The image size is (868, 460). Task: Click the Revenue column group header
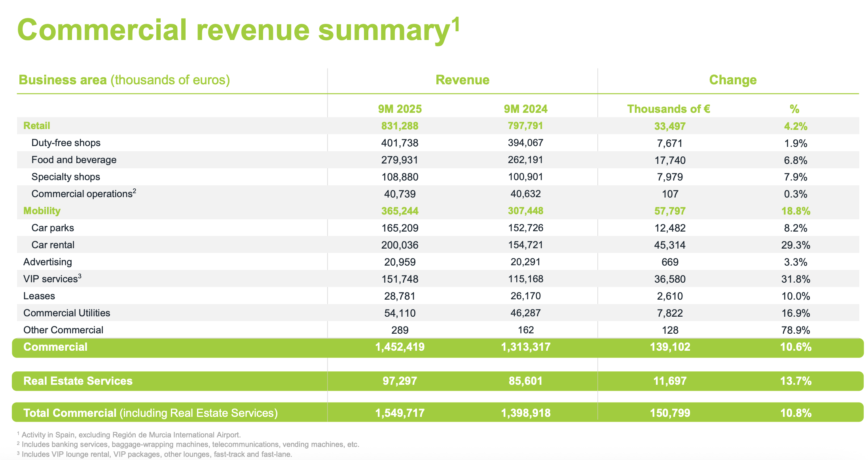pyautogui.click(x=462, y=80)
